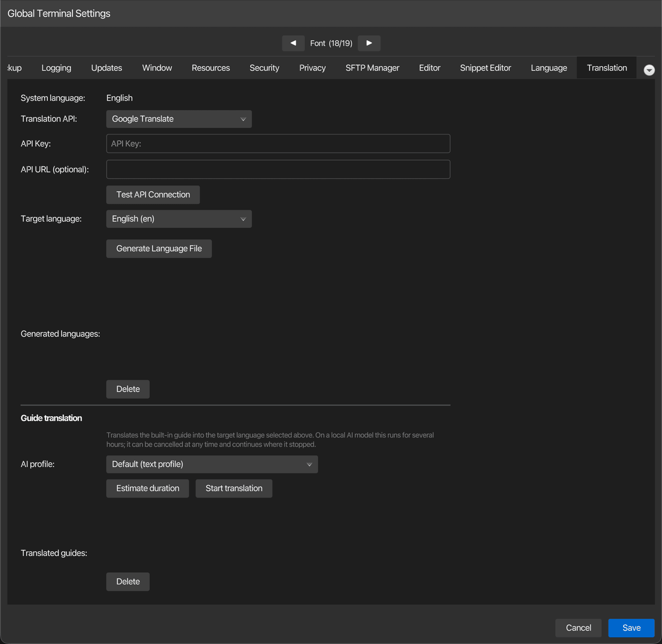Delete the selected translated guide
The height and width of the screenshot is (644, 662).
tap(128, 581)
